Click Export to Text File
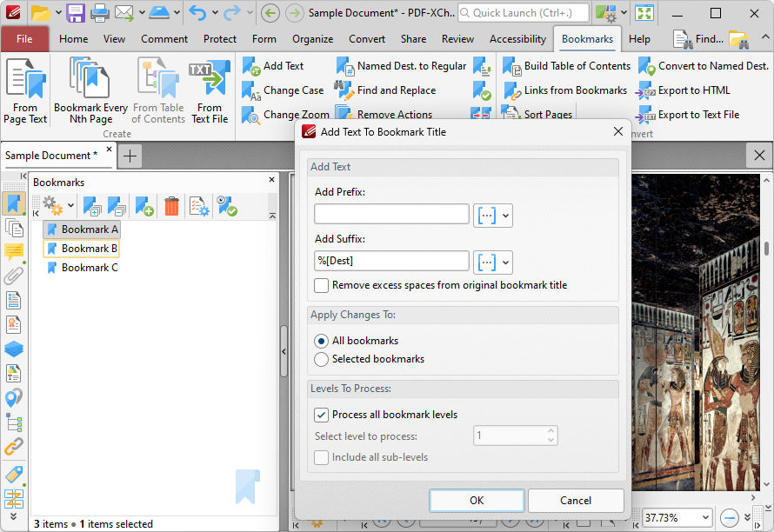 687,115
